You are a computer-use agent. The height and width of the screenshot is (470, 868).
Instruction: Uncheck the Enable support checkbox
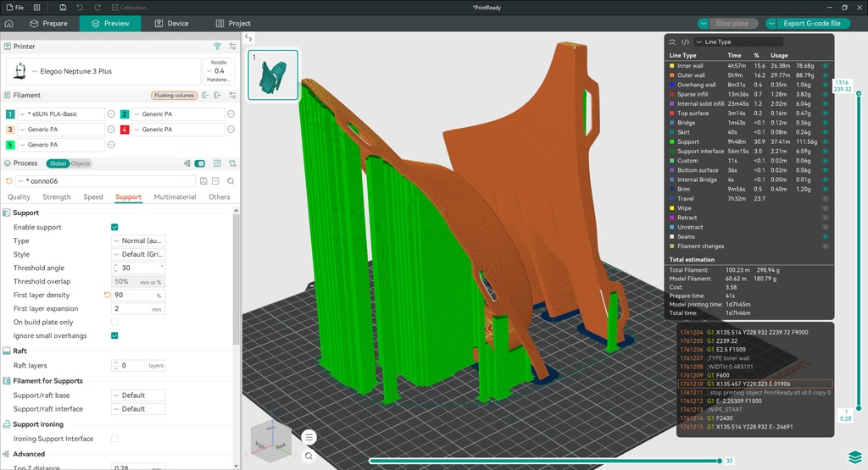coord(114,227)
